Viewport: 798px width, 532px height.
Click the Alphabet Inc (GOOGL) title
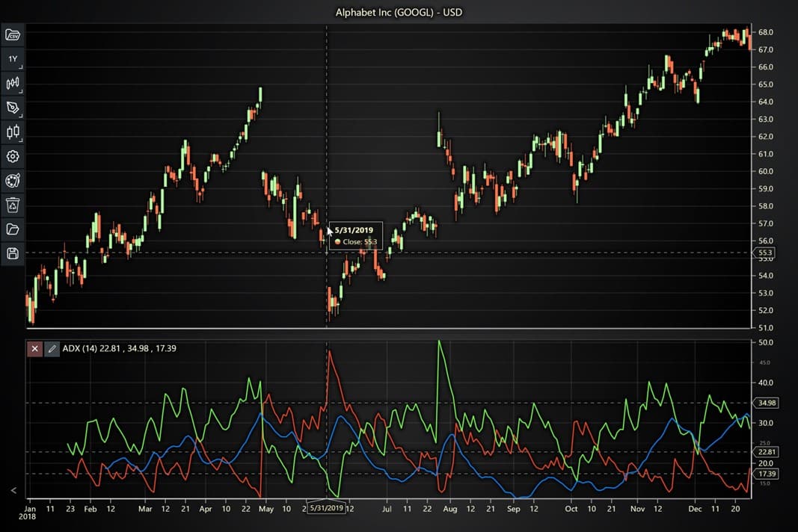pos(399,12)
